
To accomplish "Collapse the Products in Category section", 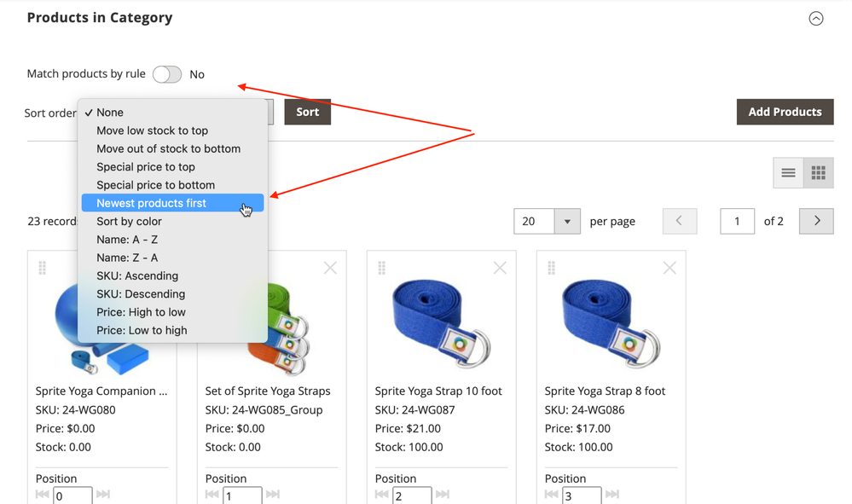I will [816, 19].
